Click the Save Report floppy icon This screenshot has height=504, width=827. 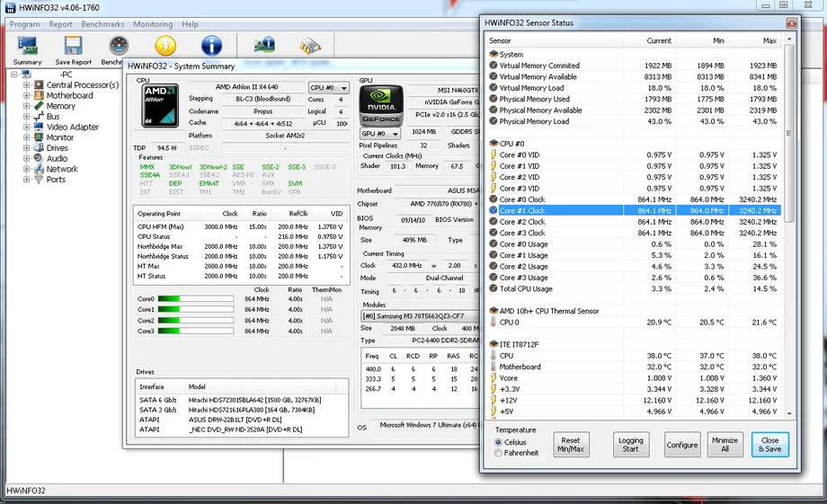tap(74, 45)
